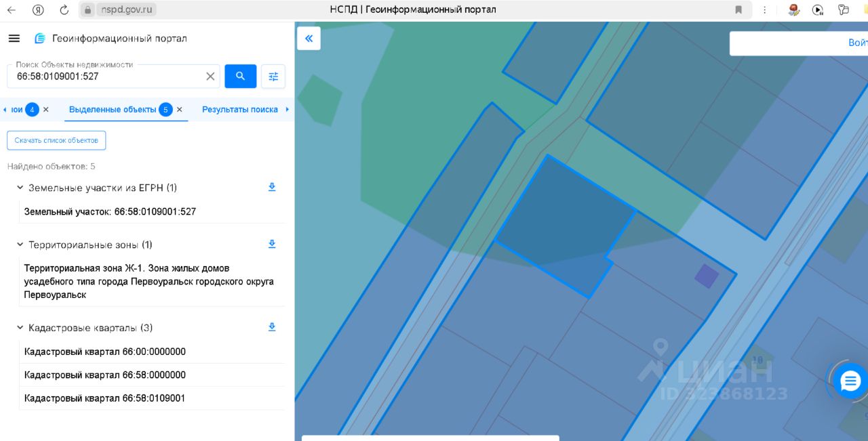Close the Выделенные объекты tab
The height and width of the screenshot is (441, 868).
180,109
